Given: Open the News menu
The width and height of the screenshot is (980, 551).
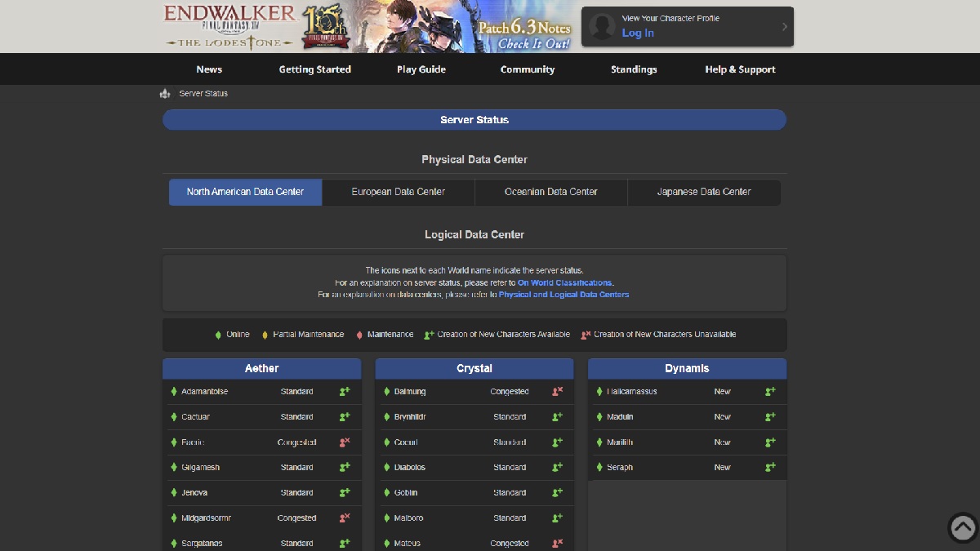Looking at the screenshot, I should [x=209, y=69].
